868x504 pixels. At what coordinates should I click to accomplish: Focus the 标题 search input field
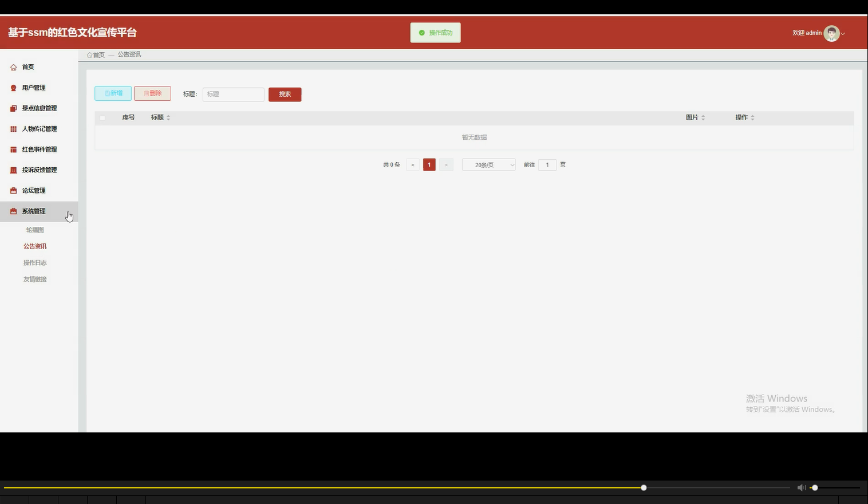(233, 94)
